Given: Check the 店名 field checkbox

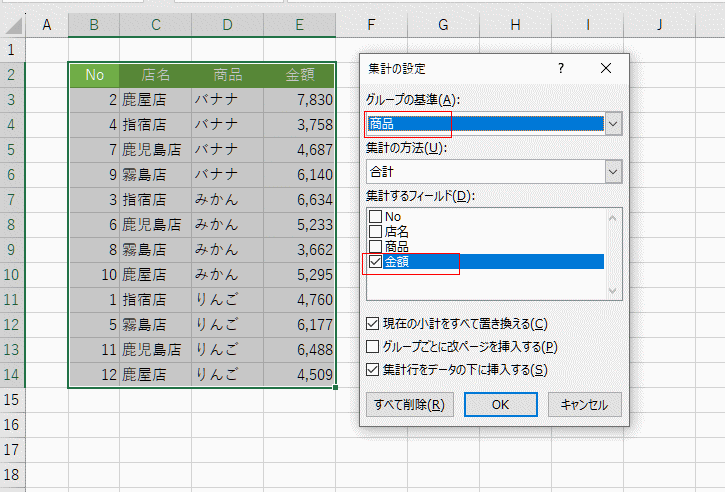Looking at the screenshot, I should 375,231.
